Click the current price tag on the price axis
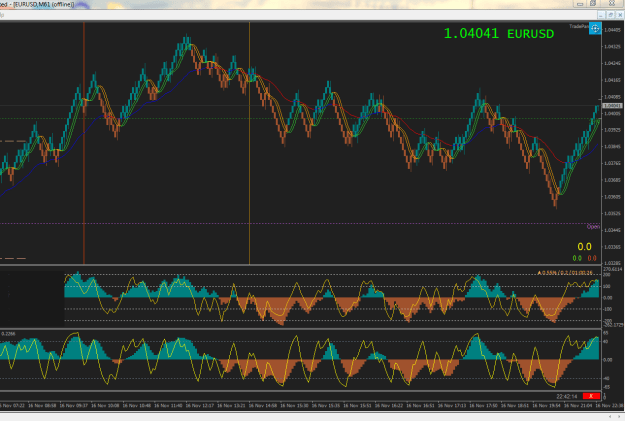This screenshot has width=625, height=421. pyautogui.click(x=612, y=106)
